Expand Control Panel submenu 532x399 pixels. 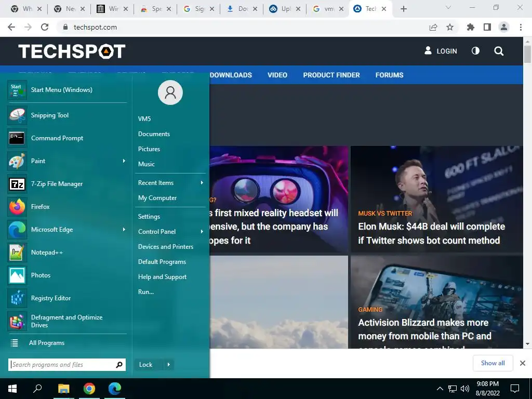pyautogui.click(x=202, y=232)
